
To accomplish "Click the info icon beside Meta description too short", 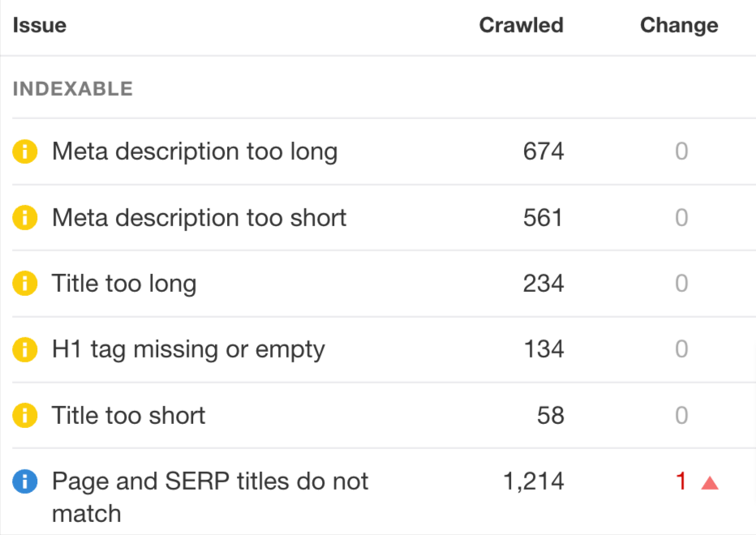I will click(x=24, y=217).
